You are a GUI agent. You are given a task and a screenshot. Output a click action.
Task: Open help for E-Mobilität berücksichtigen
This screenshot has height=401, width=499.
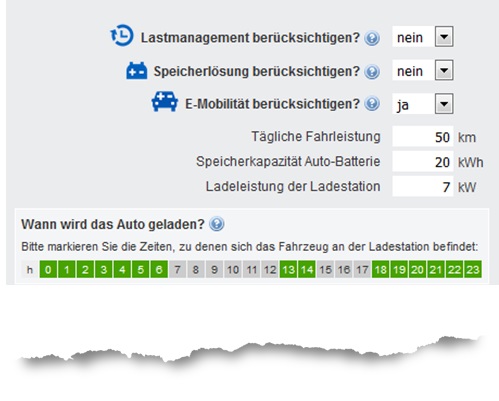pyautogui.click(x=372, y=104)
